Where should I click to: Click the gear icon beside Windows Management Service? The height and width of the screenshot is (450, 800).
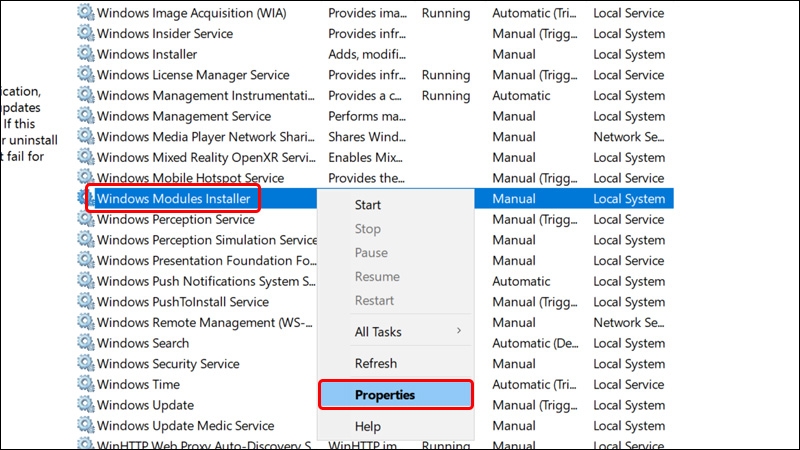tap(86, 116)
